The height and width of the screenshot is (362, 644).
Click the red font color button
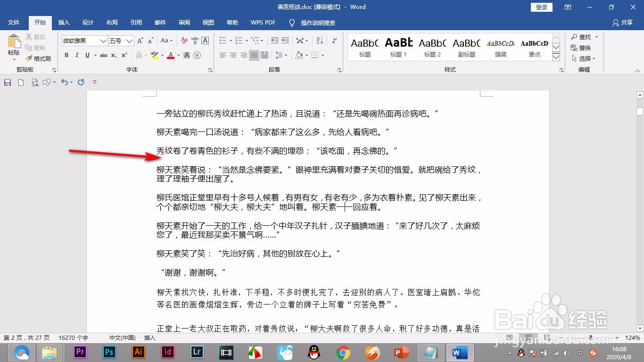tap(171, 55)
